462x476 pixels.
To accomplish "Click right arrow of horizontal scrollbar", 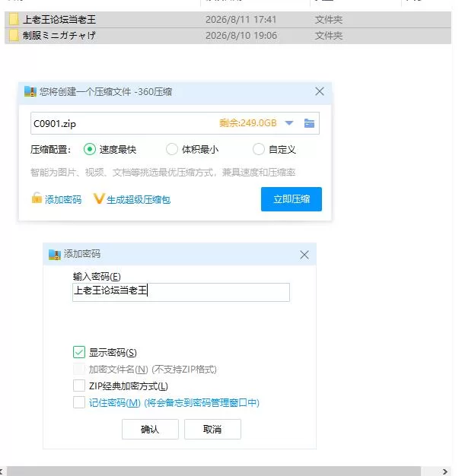I will click(x=444, y=471).
